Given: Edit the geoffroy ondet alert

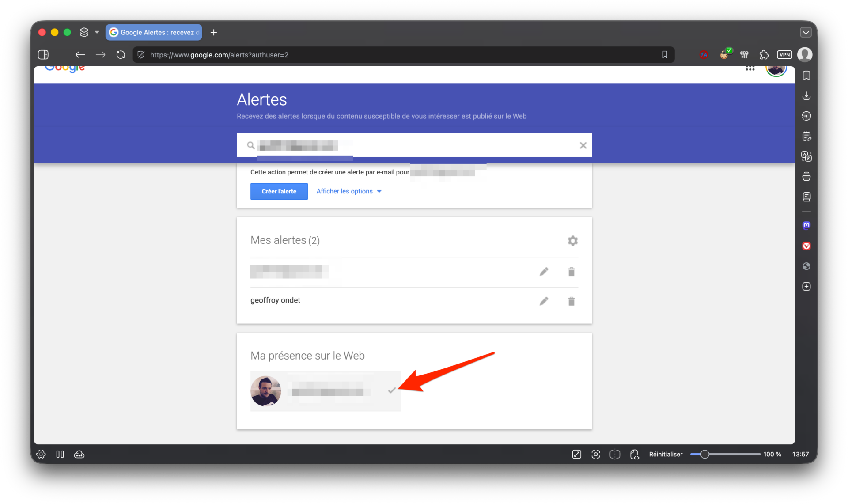Looking at the screenshot, I should click(x=544, y=301).
